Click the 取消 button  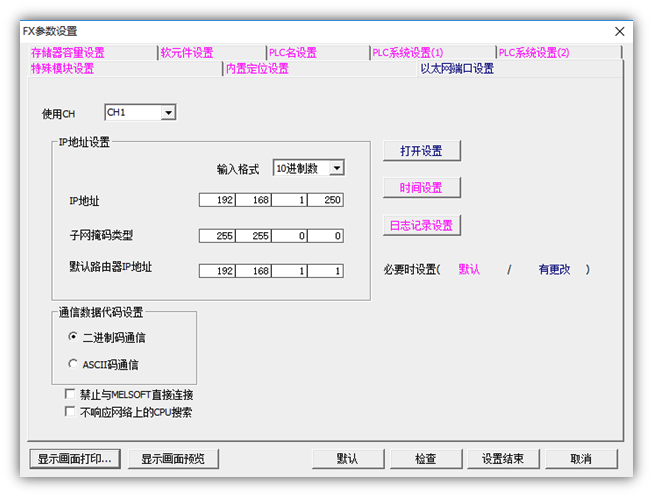pyautogui.click(x=581, y=459)
